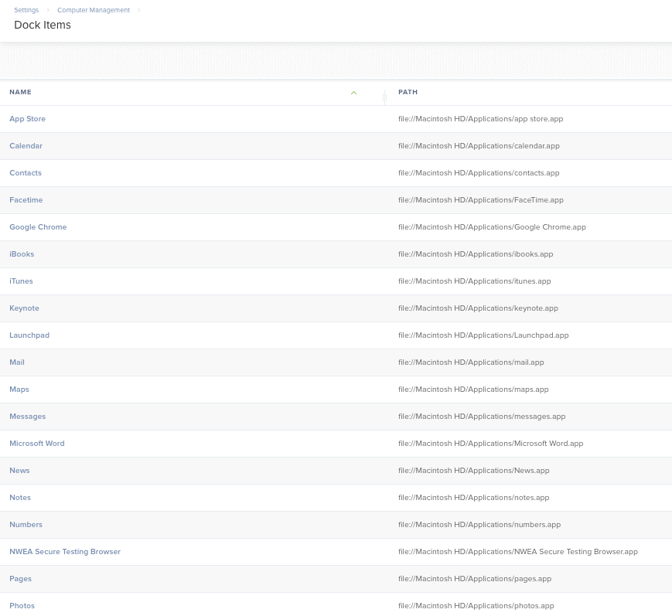Grab the column resize handle next to PATH
Viewport: 672px width, 616px height.
tap(384, 97)
